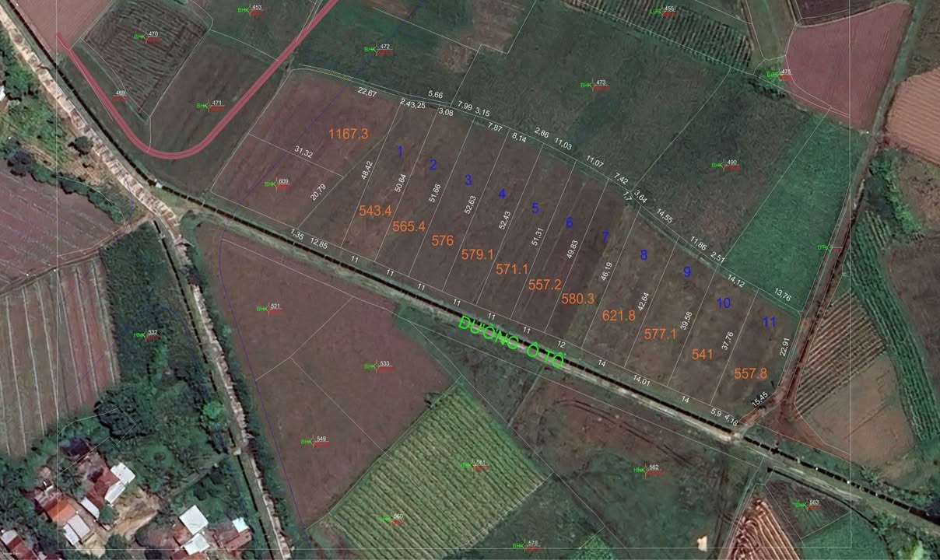Select the BHK 521 parcel marker
Viewport: 940px width, 560px height.
click(268, 308)
